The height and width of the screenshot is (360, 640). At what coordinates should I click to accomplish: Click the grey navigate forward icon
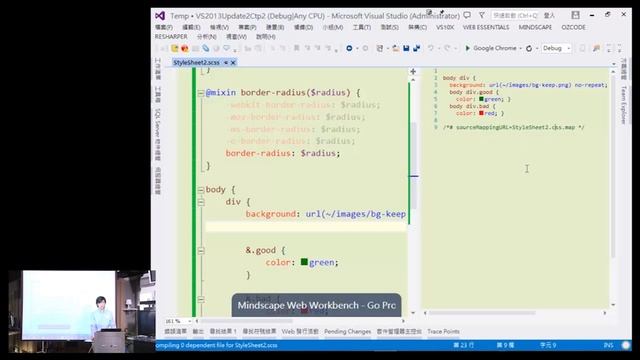365,48
